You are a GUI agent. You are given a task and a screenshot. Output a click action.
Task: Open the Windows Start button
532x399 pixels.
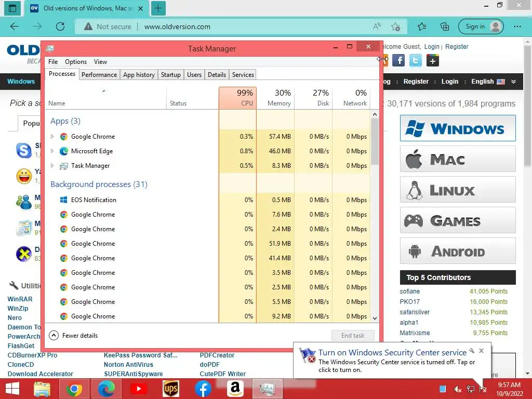click(x=12, y=389)
